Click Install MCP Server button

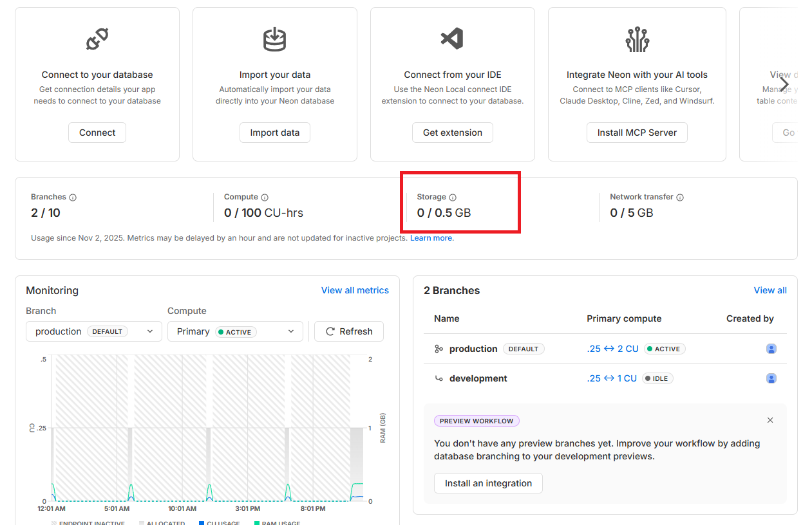tap(637, 133)
